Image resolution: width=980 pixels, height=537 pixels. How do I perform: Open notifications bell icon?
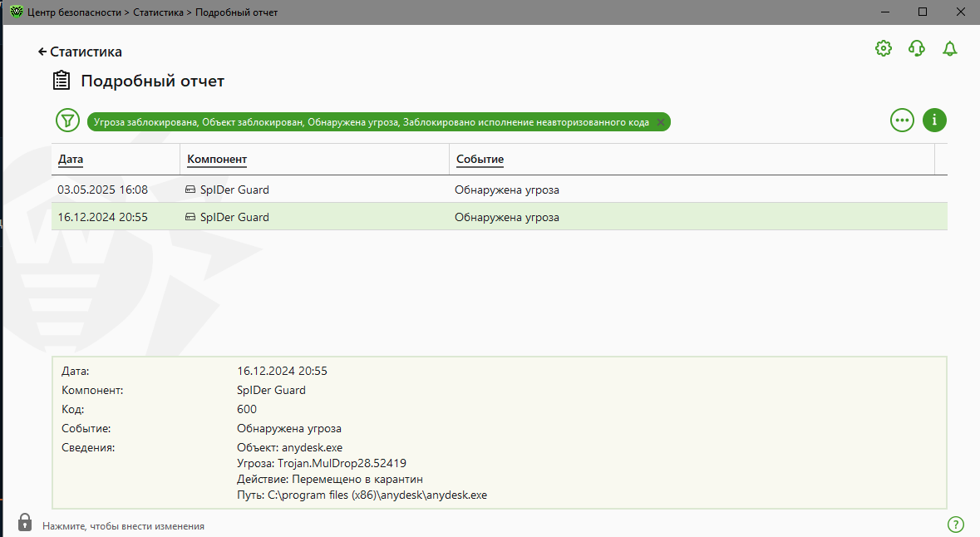click(949, 48)
